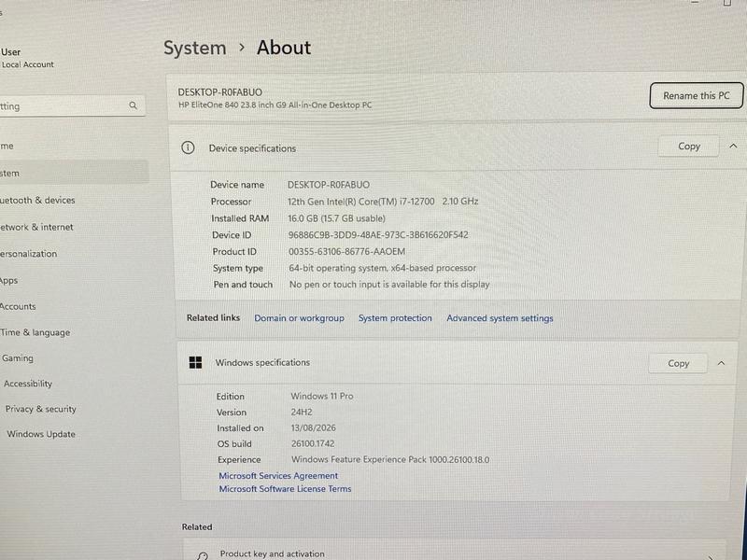
Task: Select the Device ID value 96886C9B-3DD9
Action: [378, 235]
